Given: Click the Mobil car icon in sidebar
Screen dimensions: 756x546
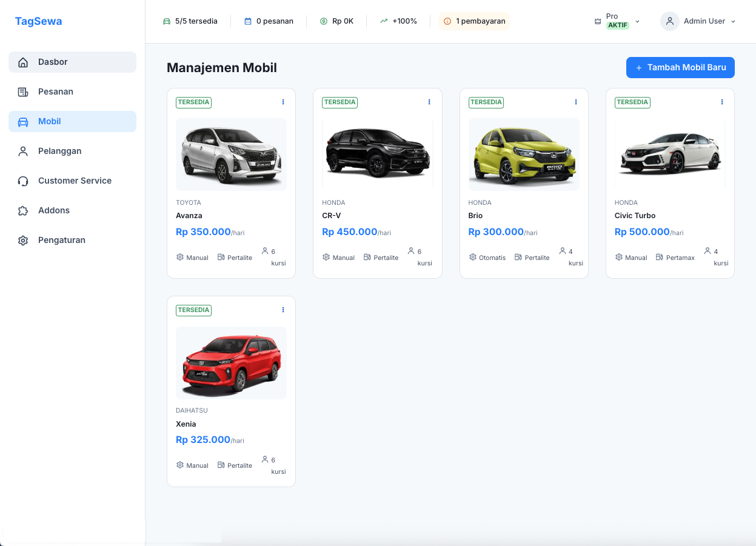Looking at the screenshot, I should click(23, 121).
